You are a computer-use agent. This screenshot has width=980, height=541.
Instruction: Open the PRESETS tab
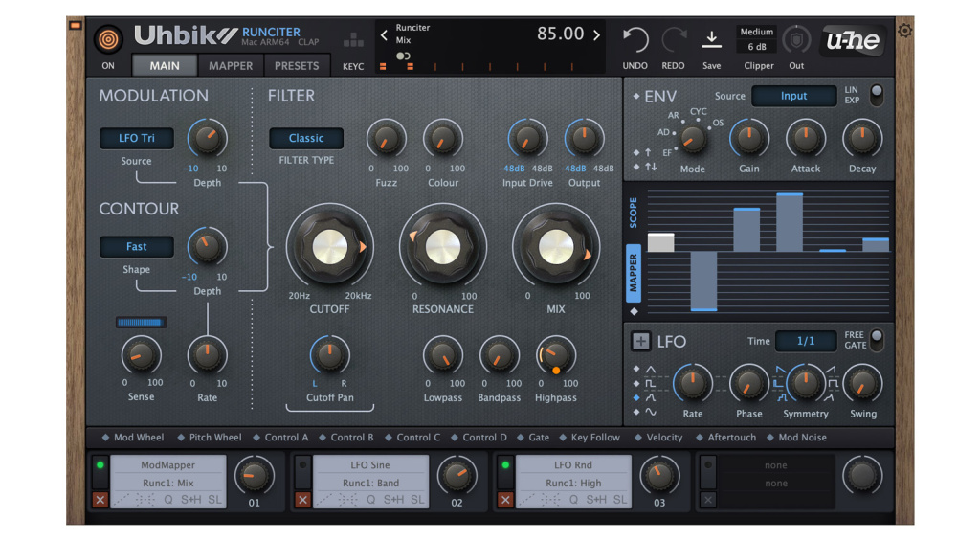pos(297,66)
